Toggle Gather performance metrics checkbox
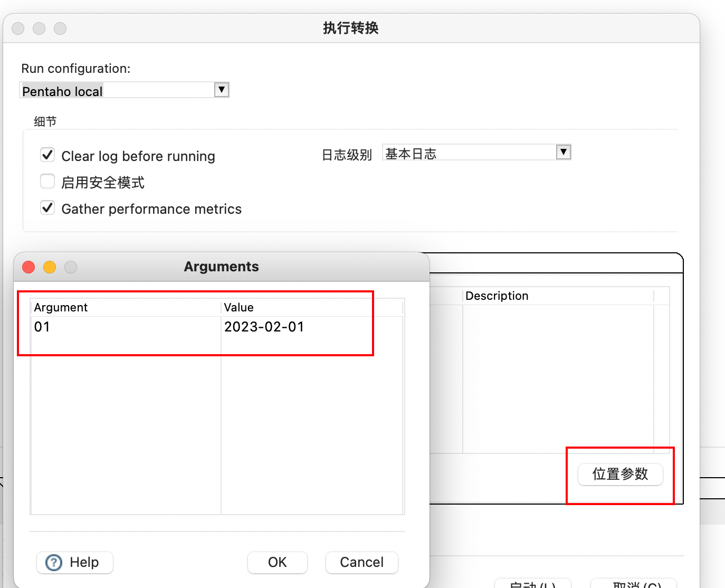 click(47, 208)
